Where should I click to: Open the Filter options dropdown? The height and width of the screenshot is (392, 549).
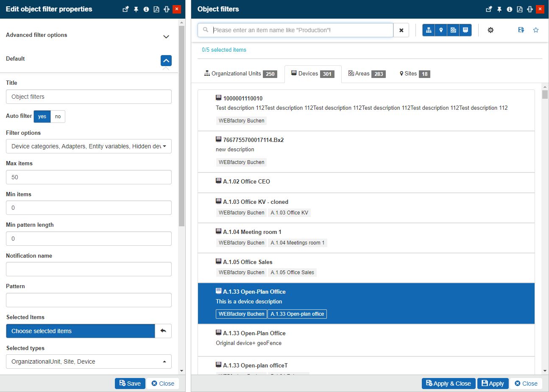tap(89, 146)
